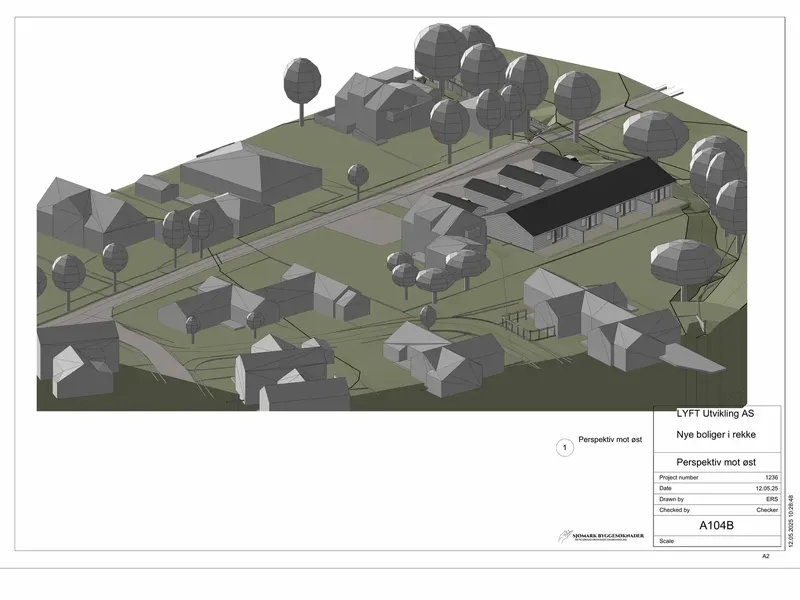Click 'Perspektiv mot øst' label beside circled 1
This screenshot has width=800, height=600.
coord(610,439)
